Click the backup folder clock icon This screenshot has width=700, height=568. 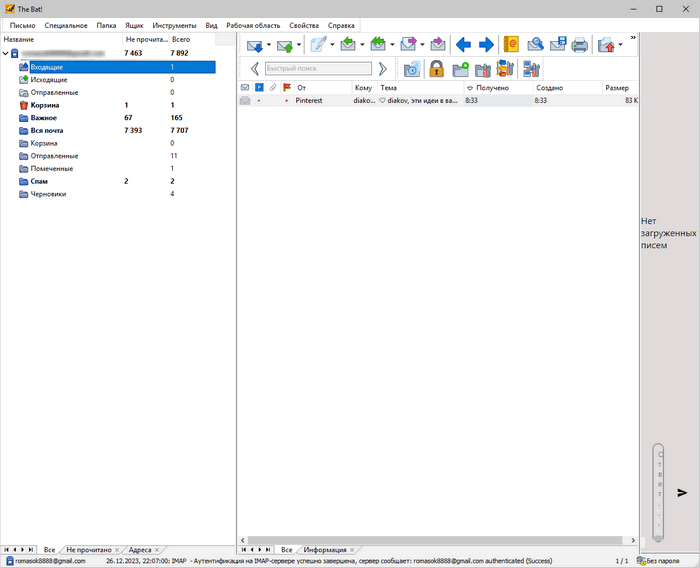point(412,69)
